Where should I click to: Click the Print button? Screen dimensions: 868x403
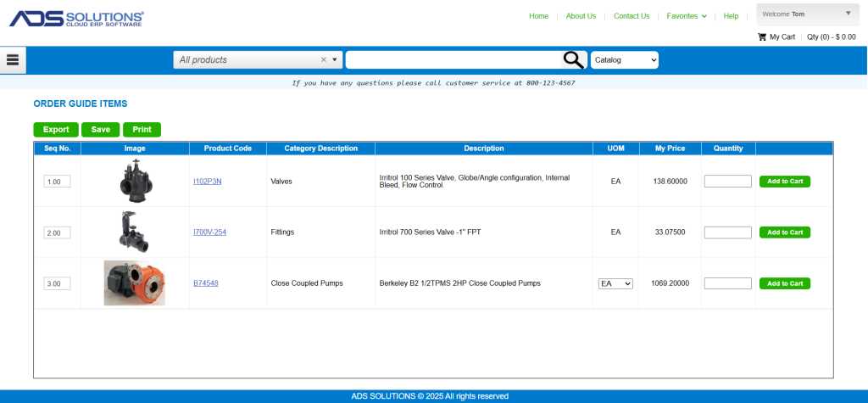142,130
